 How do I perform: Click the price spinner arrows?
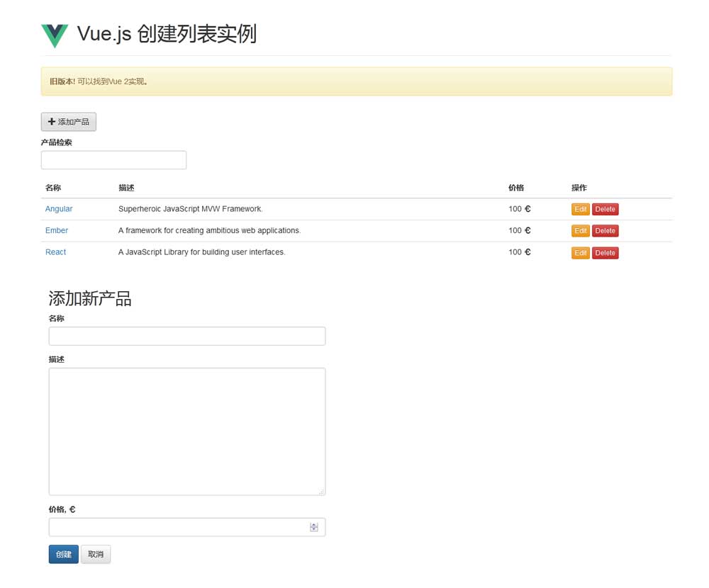(x=314, y=527)
